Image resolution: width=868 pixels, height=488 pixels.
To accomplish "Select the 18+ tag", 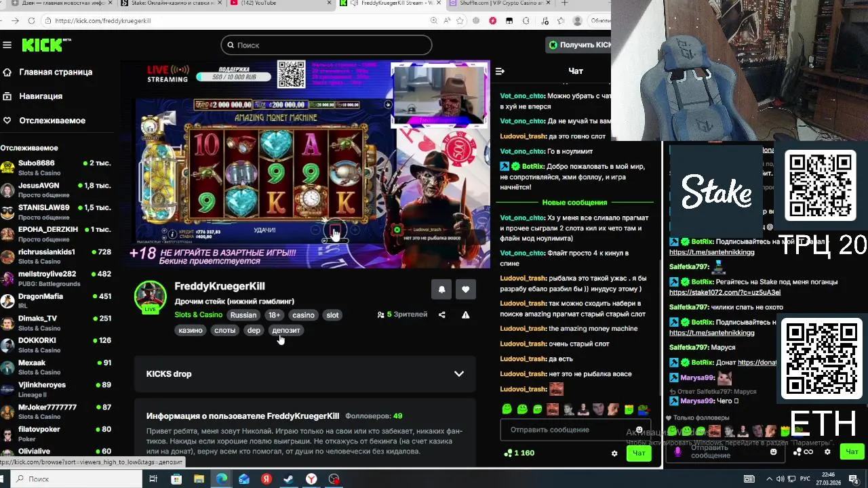I will tap(274, 315).
